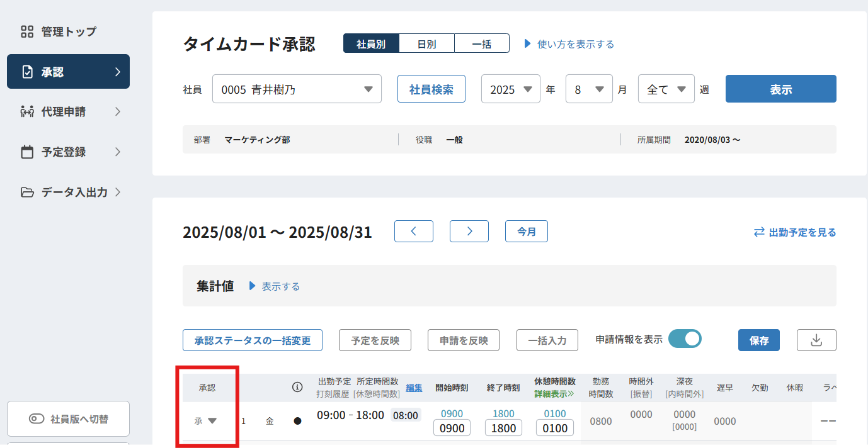The height and width of the screenshot is (448, 868).
Task: Open the year dropdown showing 2025
Action: (x=510, y=89)
